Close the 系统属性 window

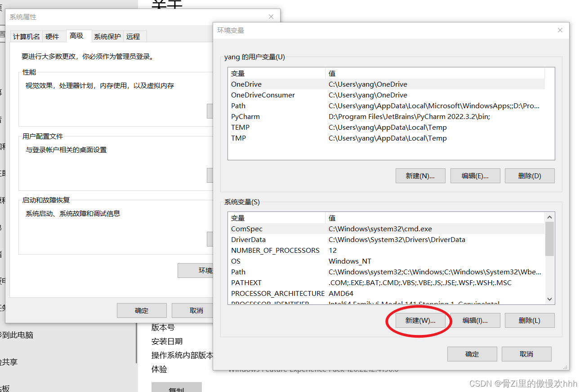(x=271, y=17)
